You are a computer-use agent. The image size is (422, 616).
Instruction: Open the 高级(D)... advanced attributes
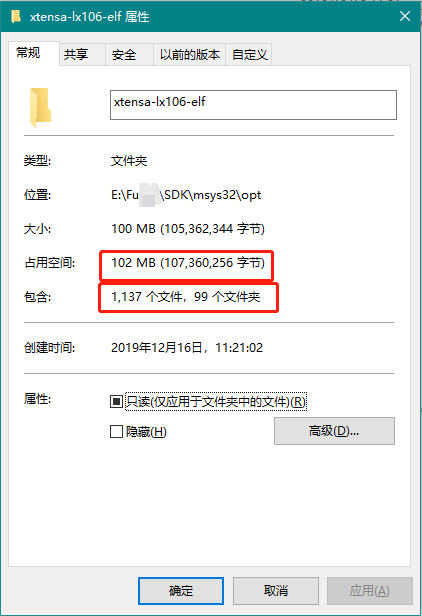click(x=334, y=431)
